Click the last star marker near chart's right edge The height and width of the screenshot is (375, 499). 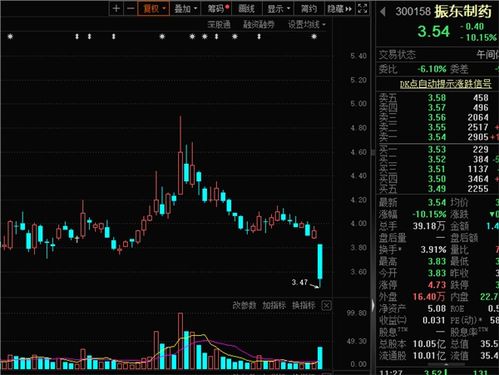pos(314,36)
